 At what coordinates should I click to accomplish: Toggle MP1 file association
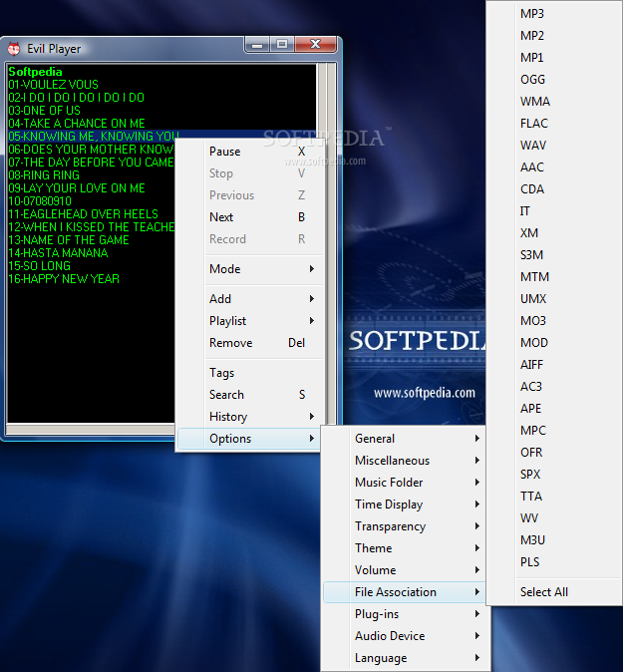tap(554, 58)
